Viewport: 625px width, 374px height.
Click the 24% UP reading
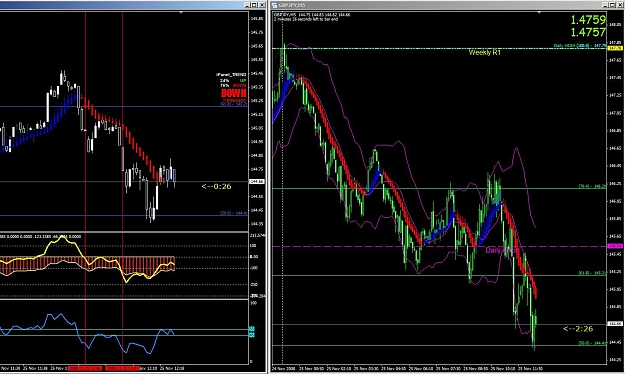[x=233, y=81]
